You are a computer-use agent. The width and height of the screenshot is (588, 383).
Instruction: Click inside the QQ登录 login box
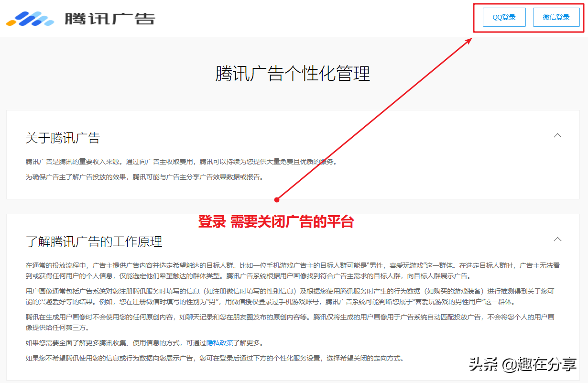click(504, 17)
